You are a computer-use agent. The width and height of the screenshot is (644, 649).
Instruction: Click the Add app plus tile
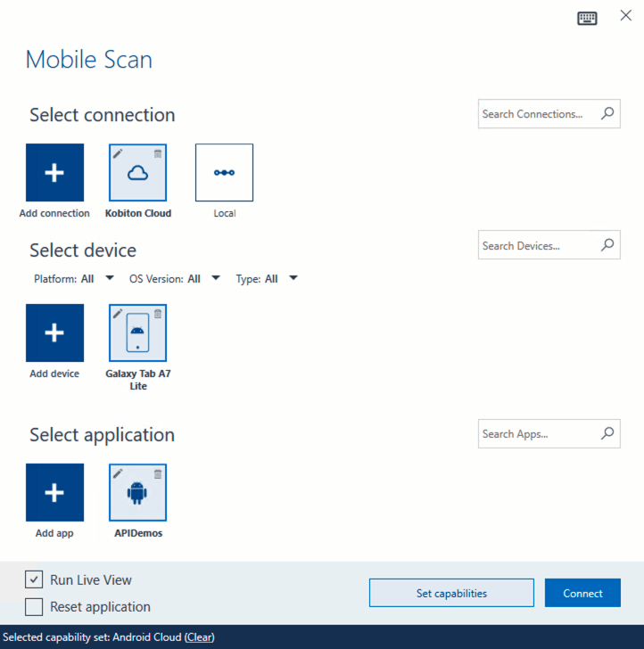click(x=54, y=492)
